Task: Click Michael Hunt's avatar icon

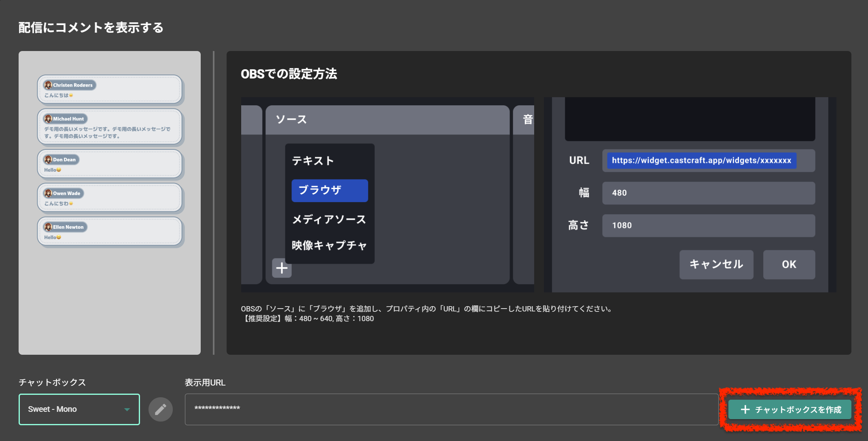Action: pyautogui.click(x=49, y=118)
